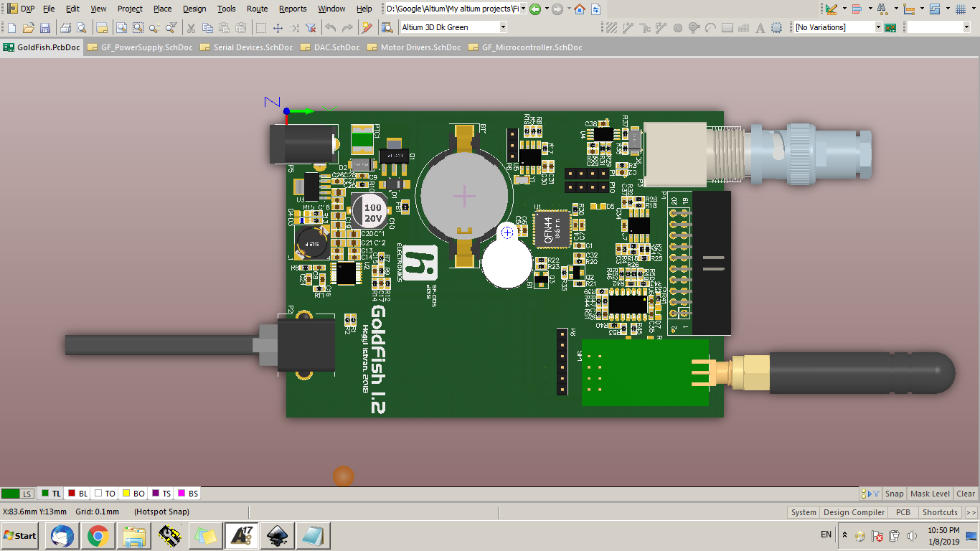Open the Print Preview icon
This screenshot has height=551, width=980.
(x=81, y=27)
